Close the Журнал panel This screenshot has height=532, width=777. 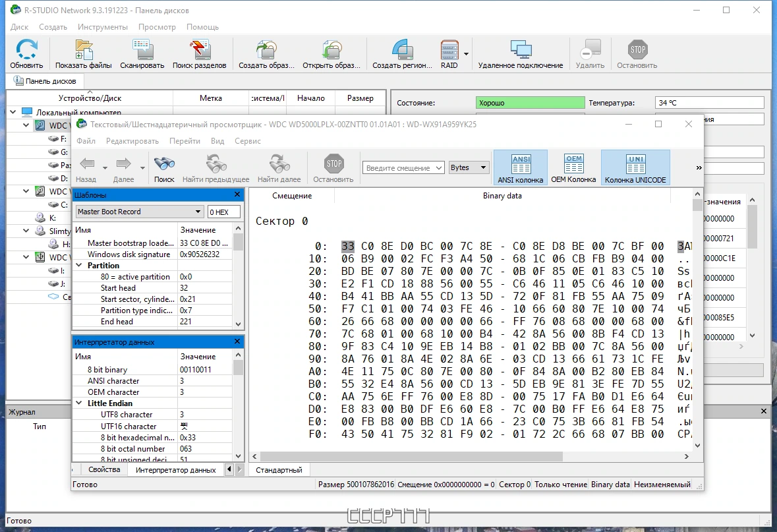coord(764,411)
